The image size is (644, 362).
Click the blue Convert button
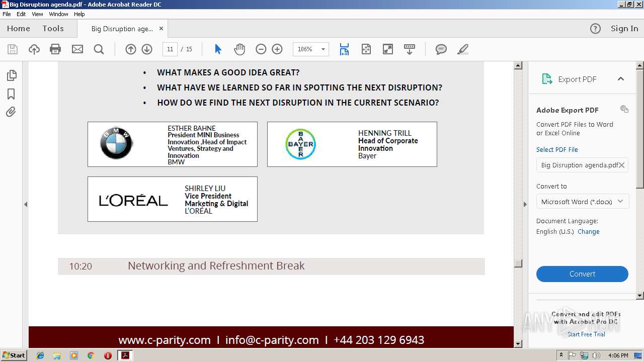coord(582,274)
